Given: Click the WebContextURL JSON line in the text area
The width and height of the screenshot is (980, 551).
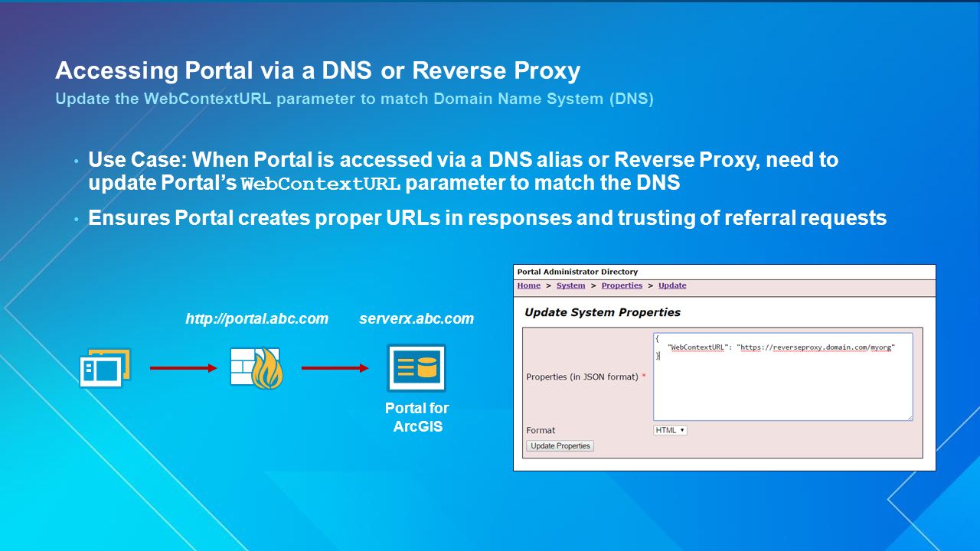Looking at the screenshot, I should (781, 347).
